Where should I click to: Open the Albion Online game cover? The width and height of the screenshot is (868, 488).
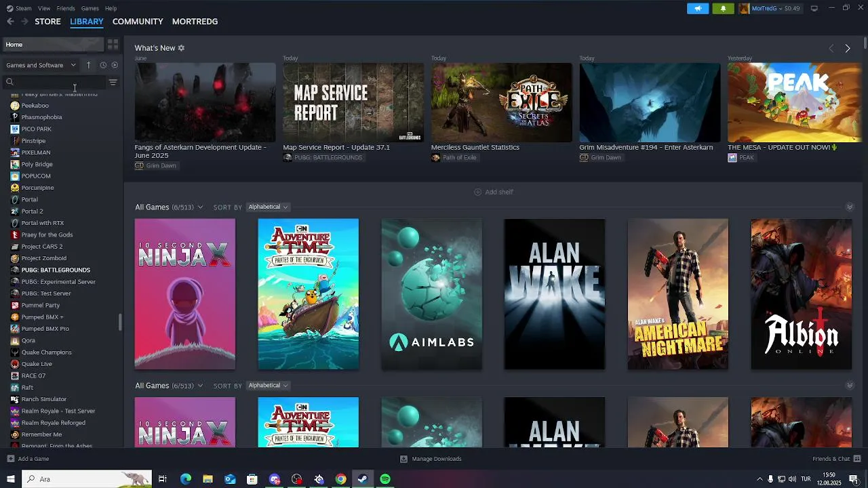[x=802, y=294]
